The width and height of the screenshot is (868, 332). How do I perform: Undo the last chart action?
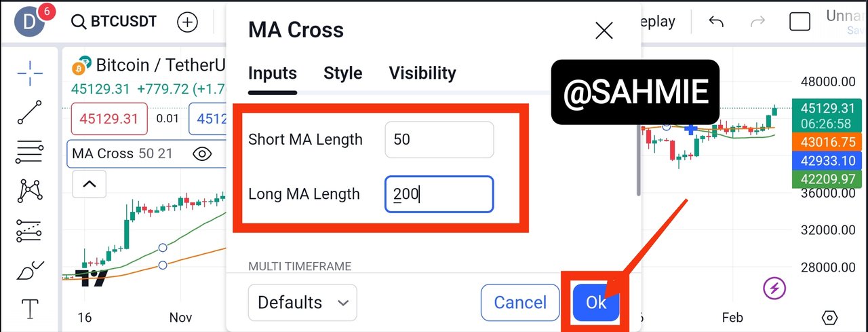pyautogui.click(x=716, y=22)
